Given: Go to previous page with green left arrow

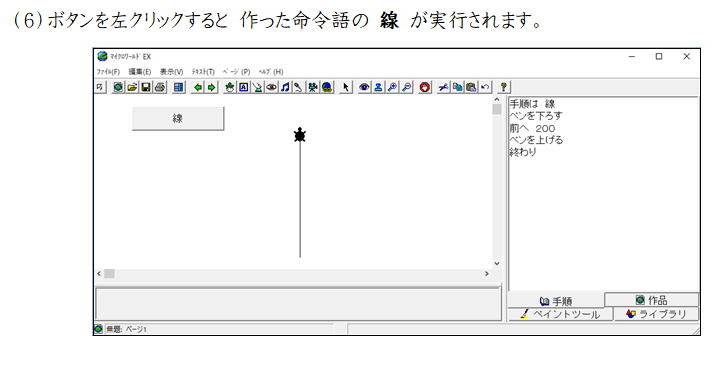Looking at the screenshot, I should 198,87.
